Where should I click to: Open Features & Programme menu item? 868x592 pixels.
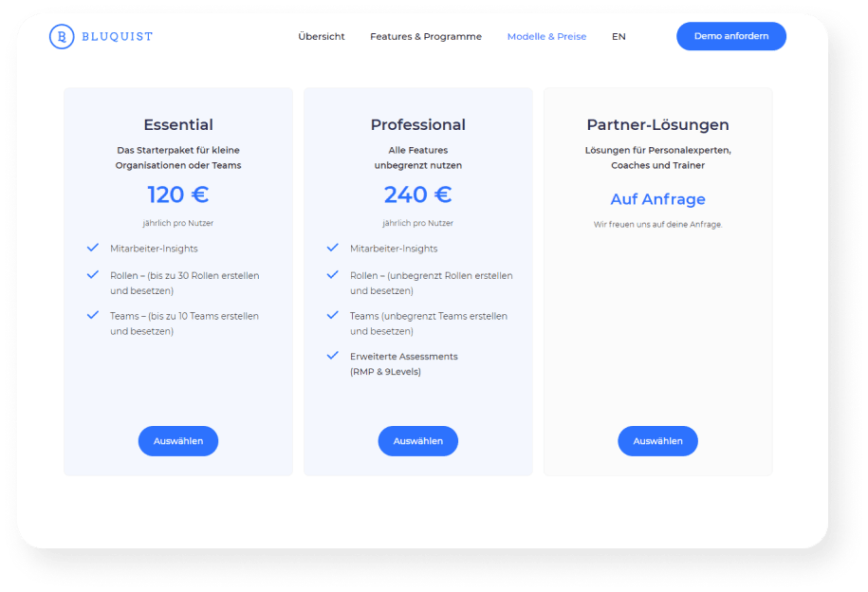(426, 37)
